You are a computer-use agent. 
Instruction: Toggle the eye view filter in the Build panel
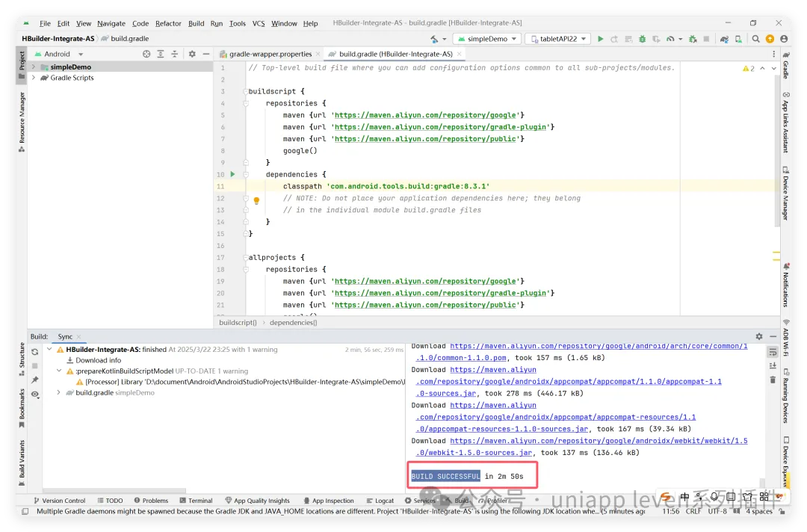34,394
